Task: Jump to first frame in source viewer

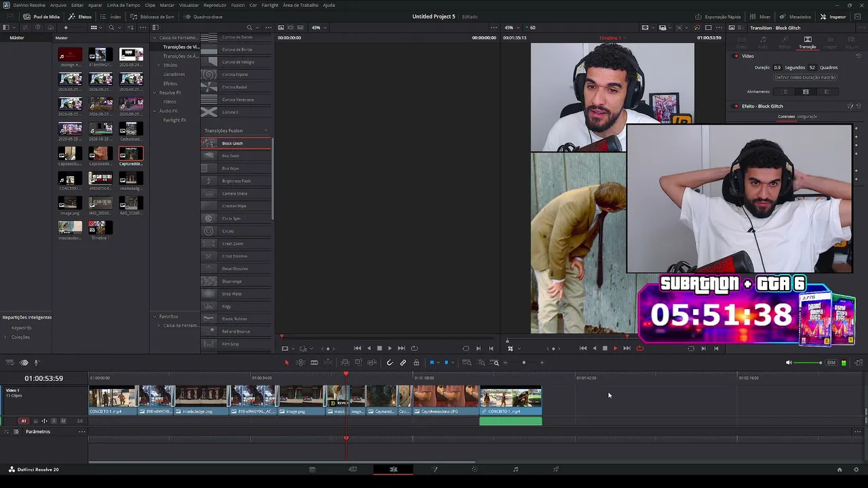Action: pyautogui.click(x=357, y=348)
